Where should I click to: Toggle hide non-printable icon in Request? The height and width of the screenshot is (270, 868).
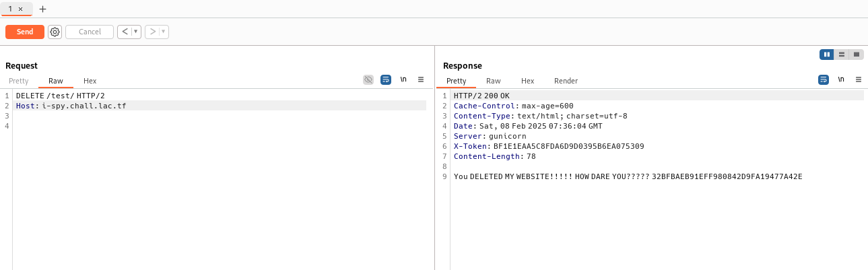(x=368, y=79)
